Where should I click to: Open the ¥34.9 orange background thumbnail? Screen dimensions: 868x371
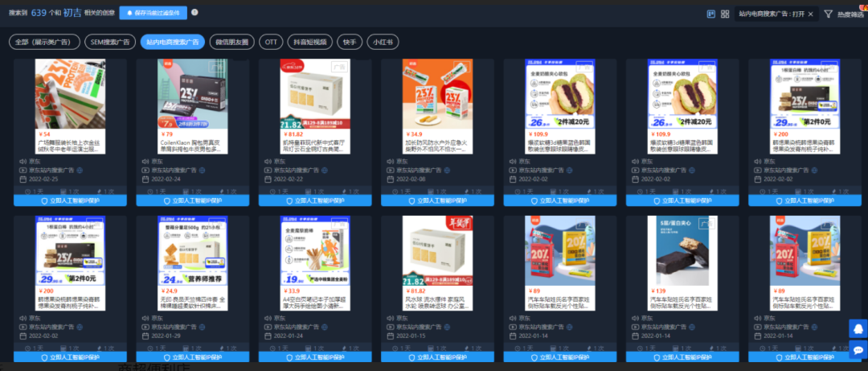click(437, 94)
